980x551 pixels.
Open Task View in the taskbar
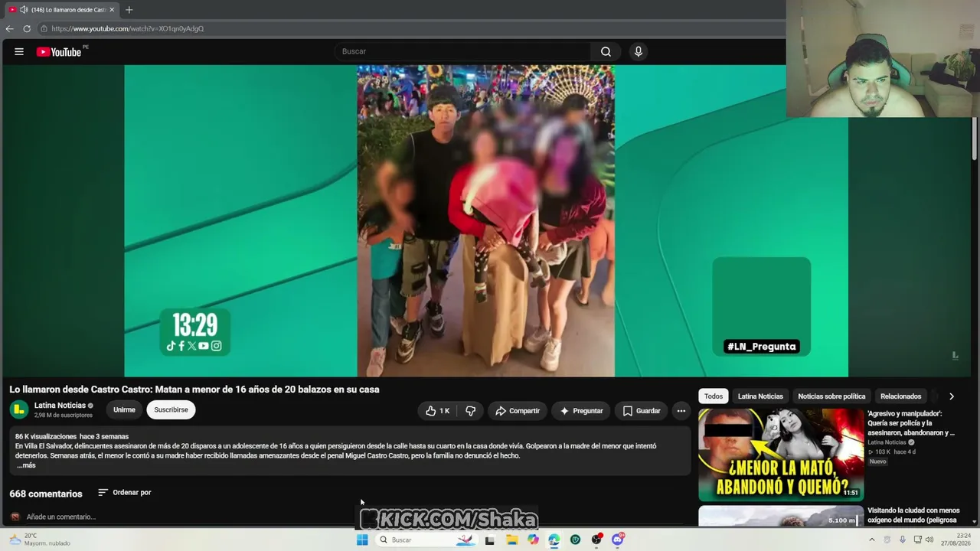(490, 540)
